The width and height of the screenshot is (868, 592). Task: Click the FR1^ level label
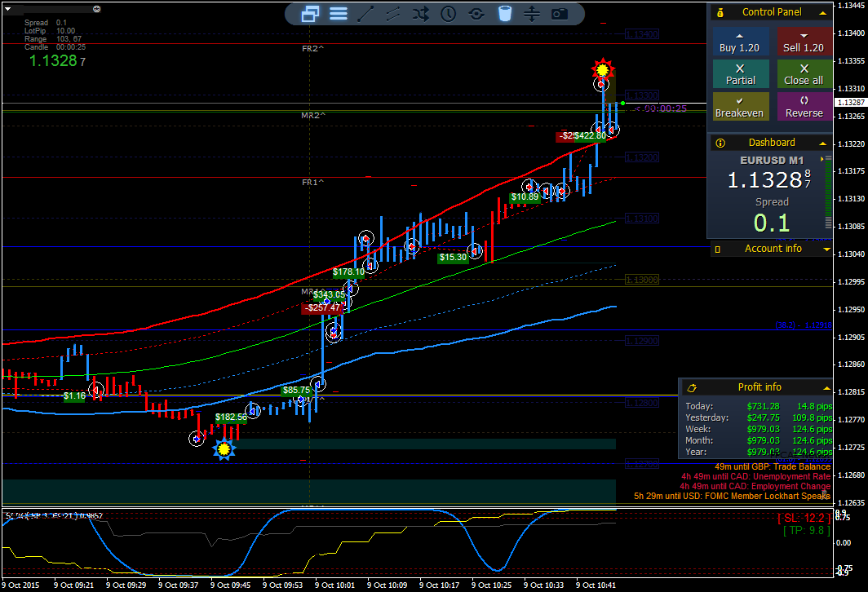(312, 182)
